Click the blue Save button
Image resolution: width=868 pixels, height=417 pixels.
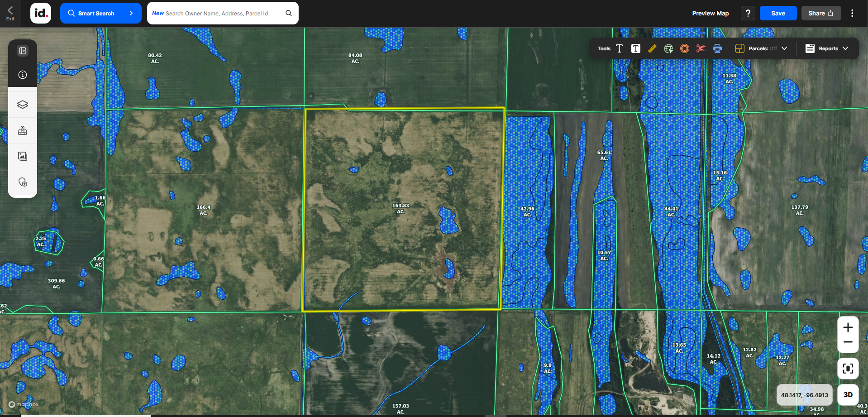click(x=778, y=13)
